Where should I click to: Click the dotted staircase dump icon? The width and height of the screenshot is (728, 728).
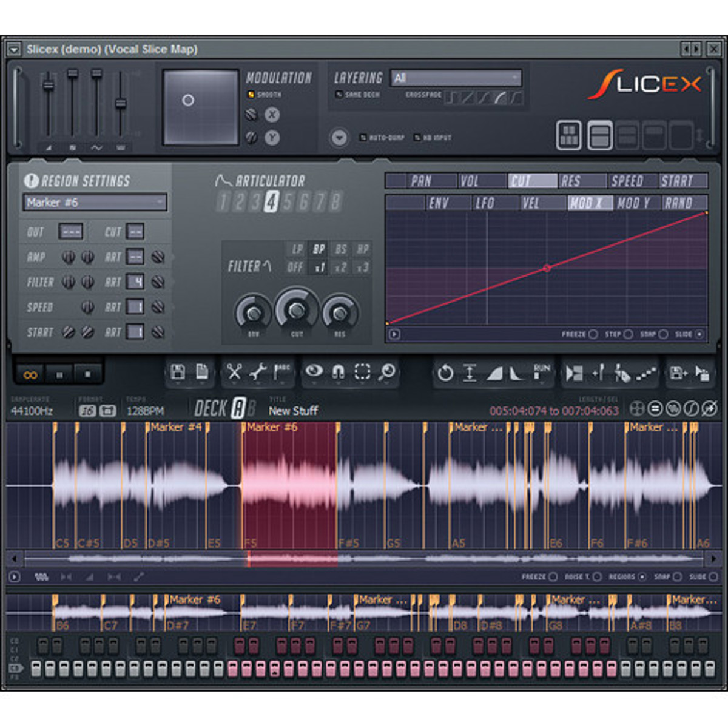(646, 374)
